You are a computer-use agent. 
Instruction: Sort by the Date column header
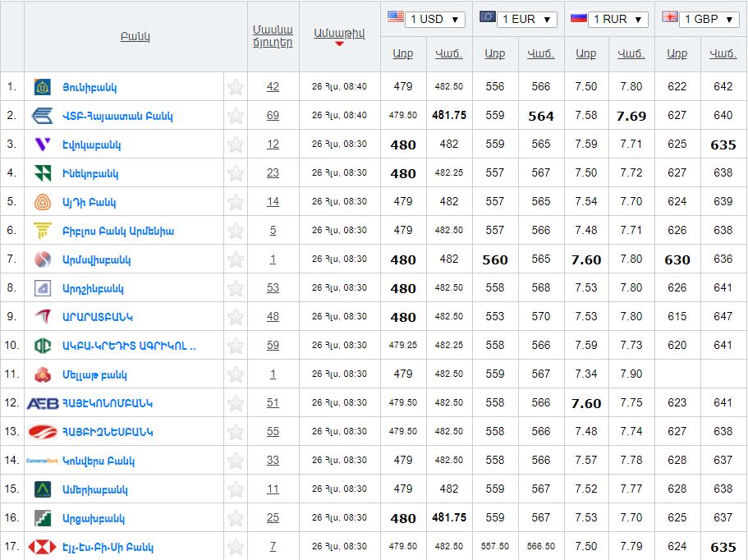[339, 34]
